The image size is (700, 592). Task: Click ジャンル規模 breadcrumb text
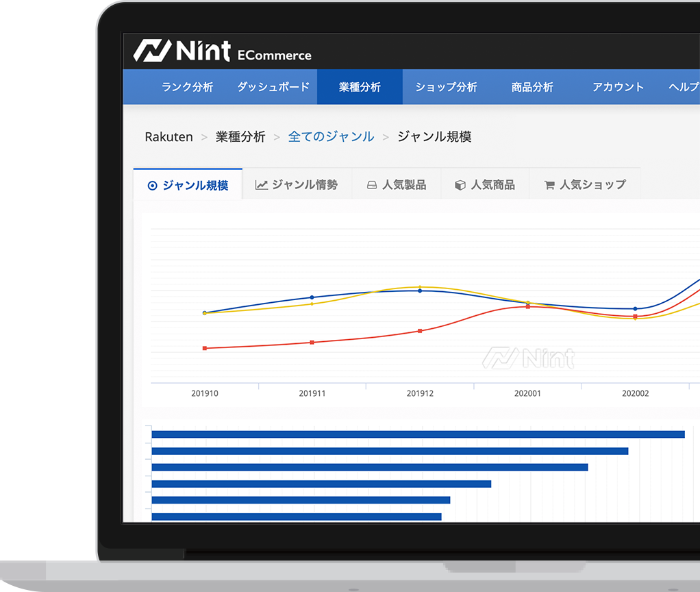tap(434, 136)
